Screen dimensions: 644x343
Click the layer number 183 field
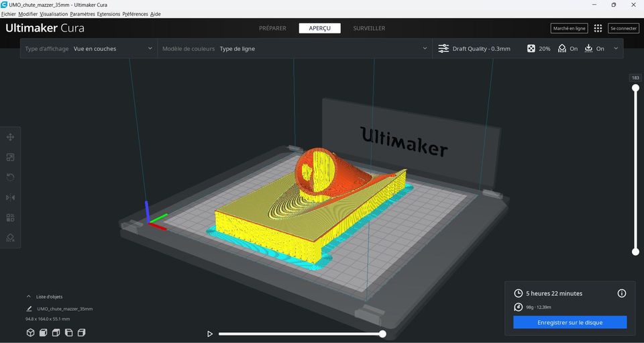point(635,78)
